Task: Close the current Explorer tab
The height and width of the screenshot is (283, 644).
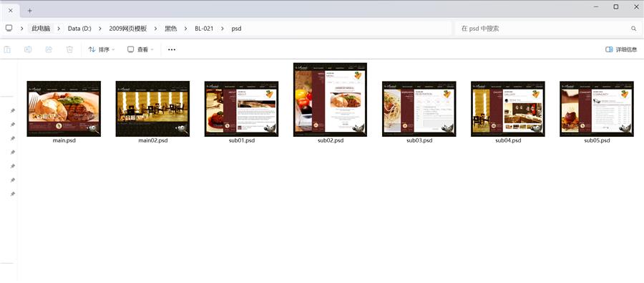Action: tap(10, 11)
